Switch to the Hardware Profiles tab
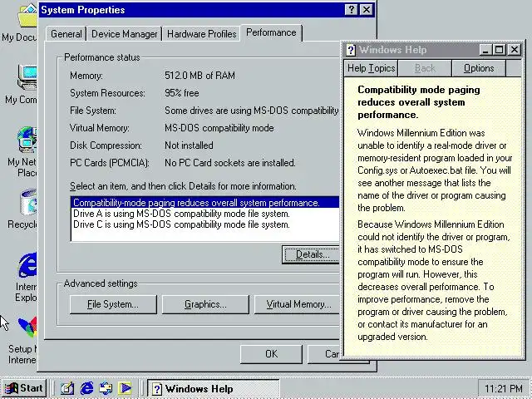Screen dimensions: 532x399 [x=201, y=34]
